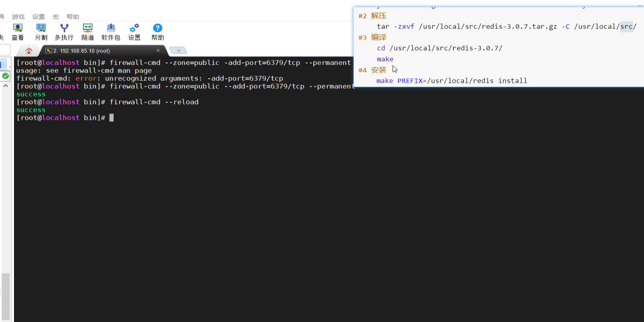Screen dimensions: 644x322
Task: Collapse the sidebar up-arrow chevron
Action: [6, 86]
